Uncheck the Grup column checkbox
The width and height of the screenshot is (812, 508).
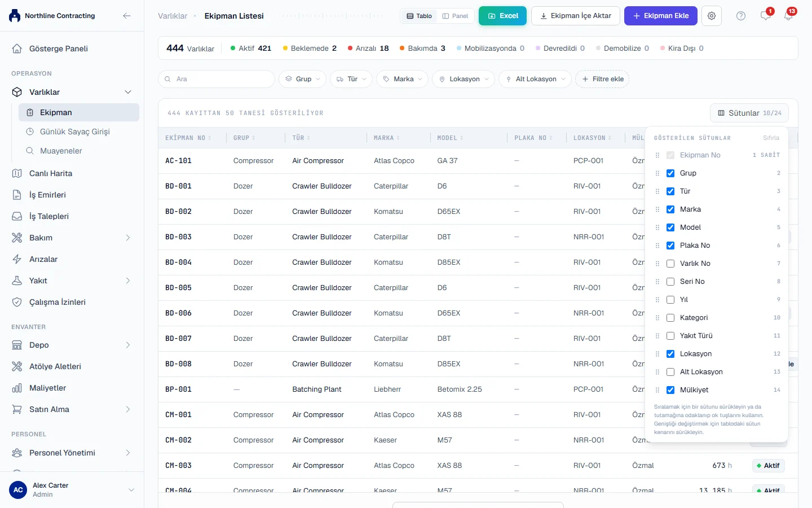(x=670, y=173)
